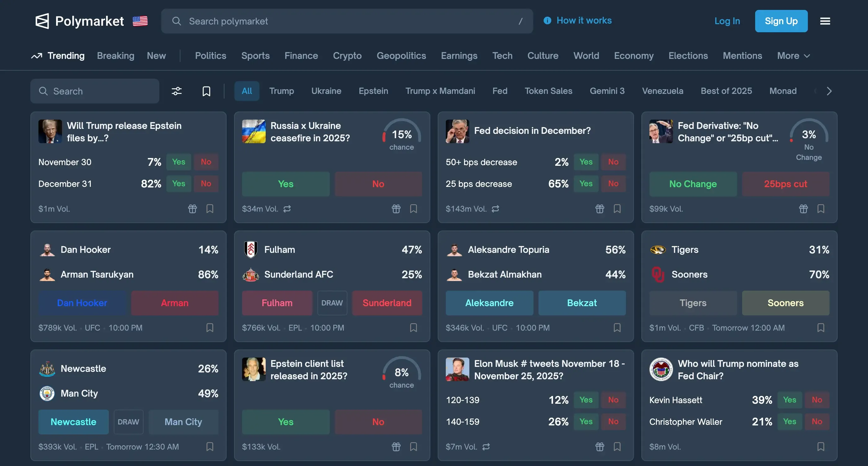Select No on the Epstein client list market

[x=378, y=422]
